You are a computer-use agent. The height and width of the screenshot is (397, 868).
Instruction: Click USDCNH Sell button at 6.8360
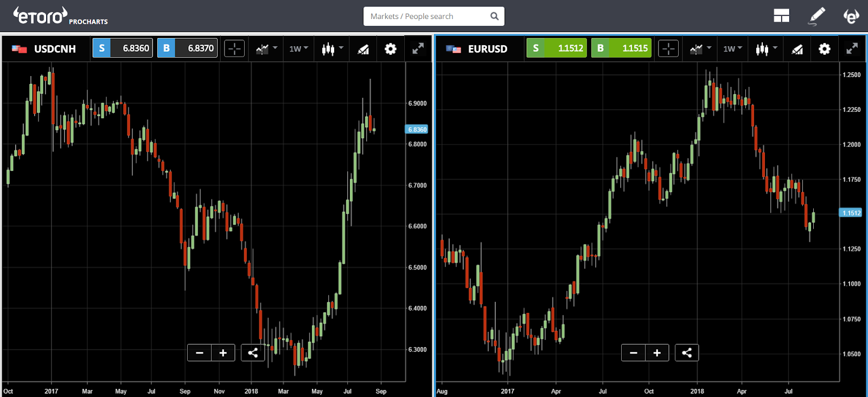click(123, 48)
